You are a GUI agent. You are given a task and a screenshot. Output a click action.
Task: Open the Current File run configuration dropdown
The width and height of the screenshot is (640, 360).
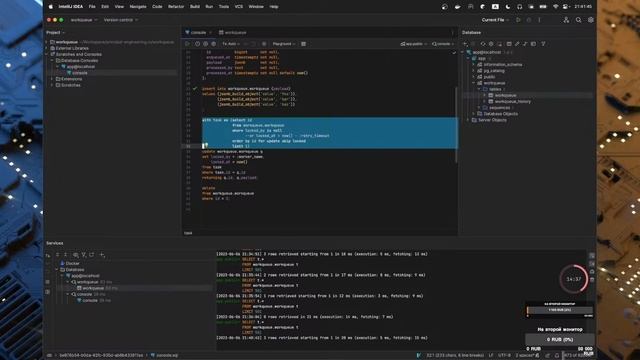point(495,20)
